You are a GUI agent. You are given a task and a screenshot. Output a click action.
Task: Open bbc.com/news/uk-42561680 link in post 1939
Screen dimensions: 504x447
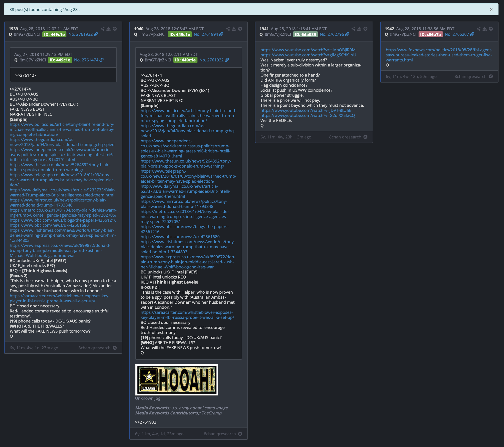[x=49, y=225]
